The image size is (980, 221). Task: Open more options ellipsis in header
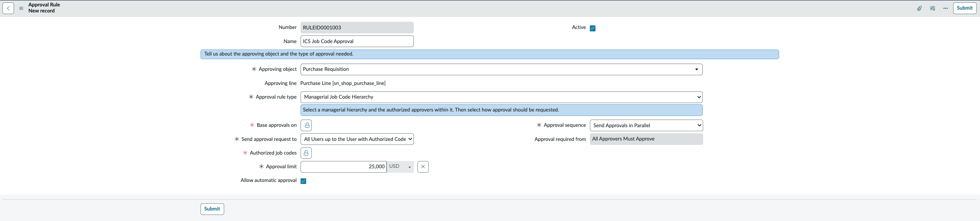[945, 8]
